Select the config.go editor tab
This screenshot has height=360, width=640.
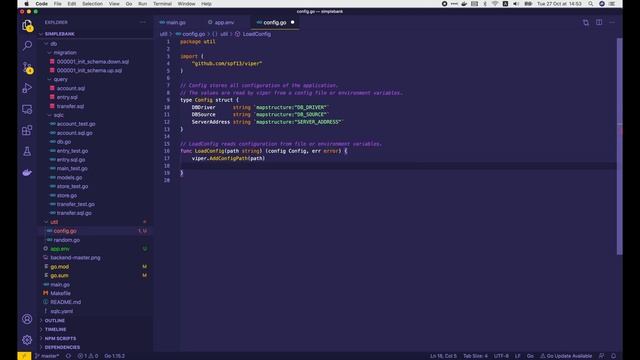pos(274,22)
